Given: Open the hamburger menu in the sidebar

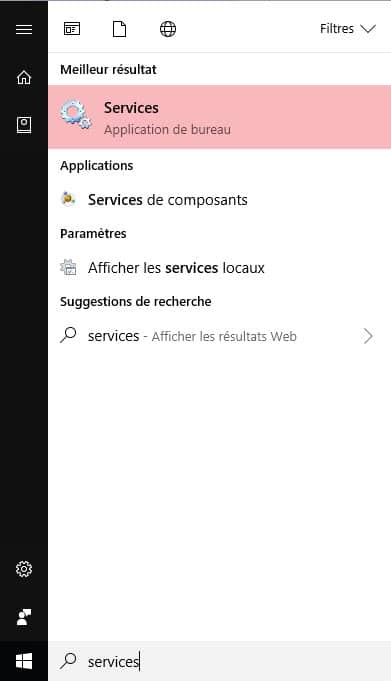Looking at the screenshot, I should click(24, 29).
